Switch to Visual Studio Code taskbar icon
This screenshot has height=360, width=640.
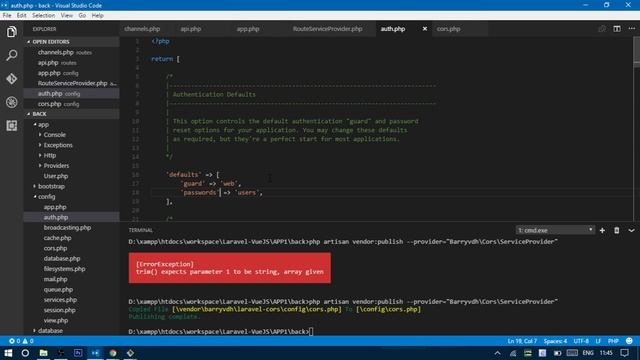(x=95, y=353)
